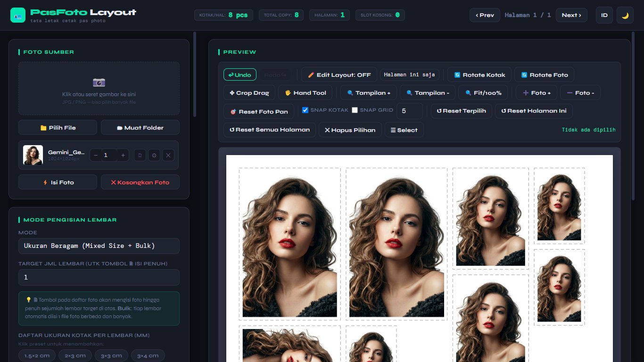Toggle dark mode with the moon icon
This screenshot has width=644, height=362.
click(625, 15)
